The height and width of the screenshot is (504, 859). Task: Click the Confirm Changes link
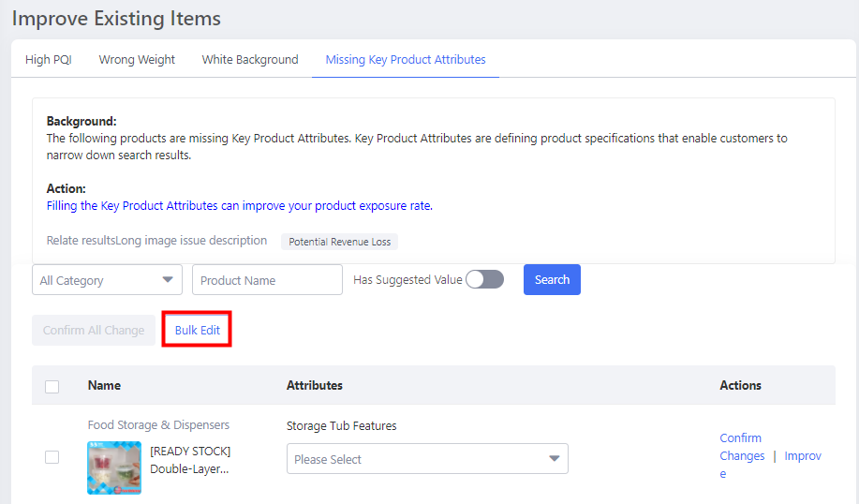(741, 447)
